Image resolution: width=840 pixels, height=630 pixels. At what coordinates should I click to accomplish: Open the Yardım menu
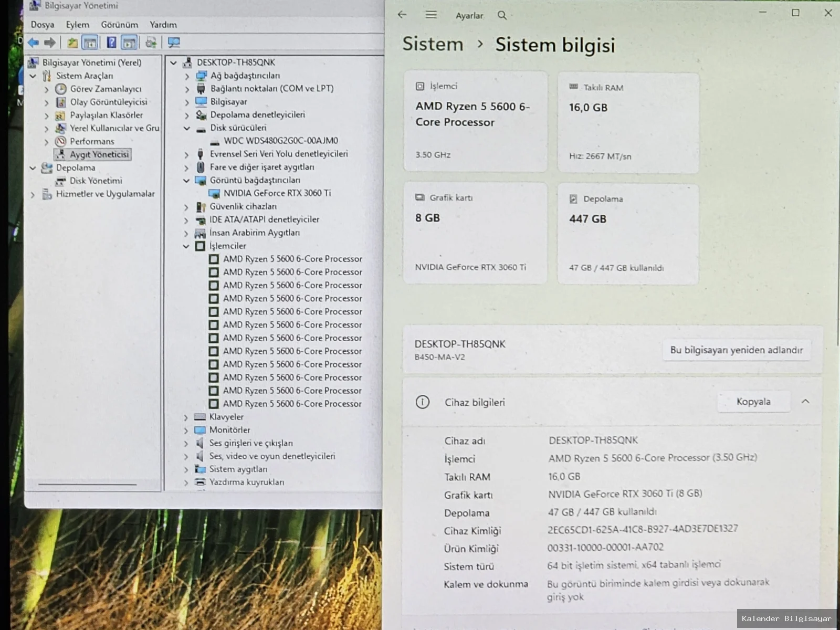pos(163,25)
